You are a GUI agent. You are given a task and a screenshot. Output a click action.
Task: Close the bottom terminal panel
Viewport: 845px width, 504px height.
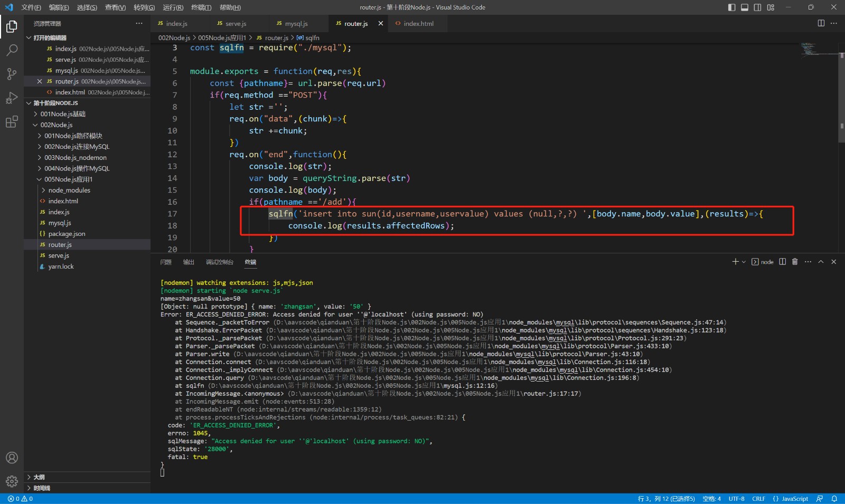pos(834,262)
